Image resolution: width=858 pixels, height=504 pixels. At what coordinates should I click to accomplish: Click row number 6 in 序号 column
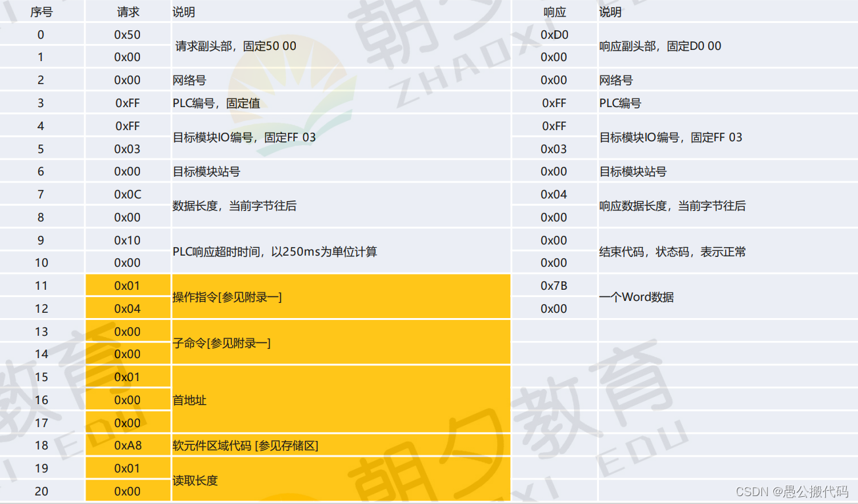41,172
